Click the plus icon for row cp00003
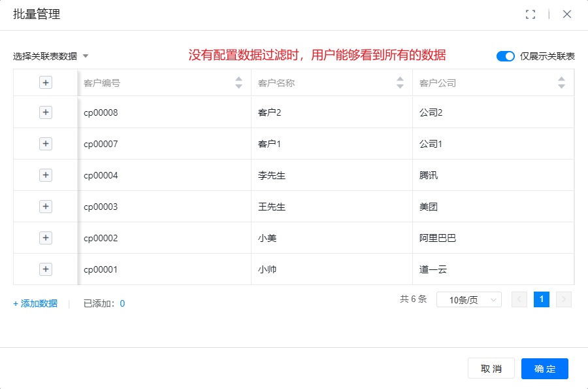 (x=46, y=207)
